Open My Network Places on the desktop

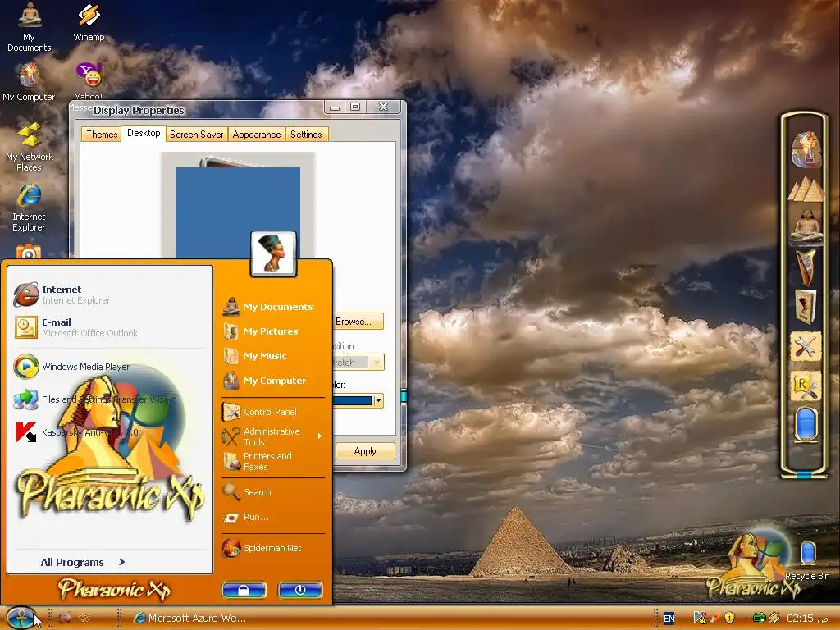29,147
